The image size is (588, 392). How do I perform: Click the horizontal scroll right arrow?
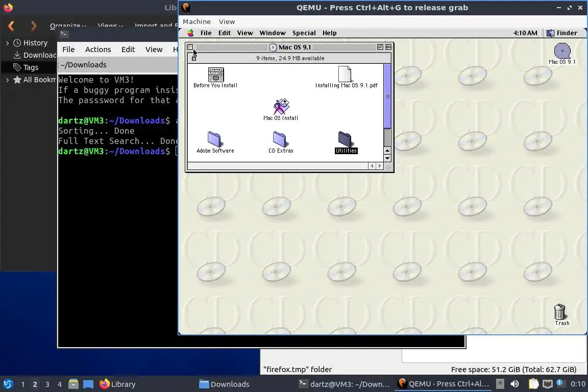coord(380,166)
